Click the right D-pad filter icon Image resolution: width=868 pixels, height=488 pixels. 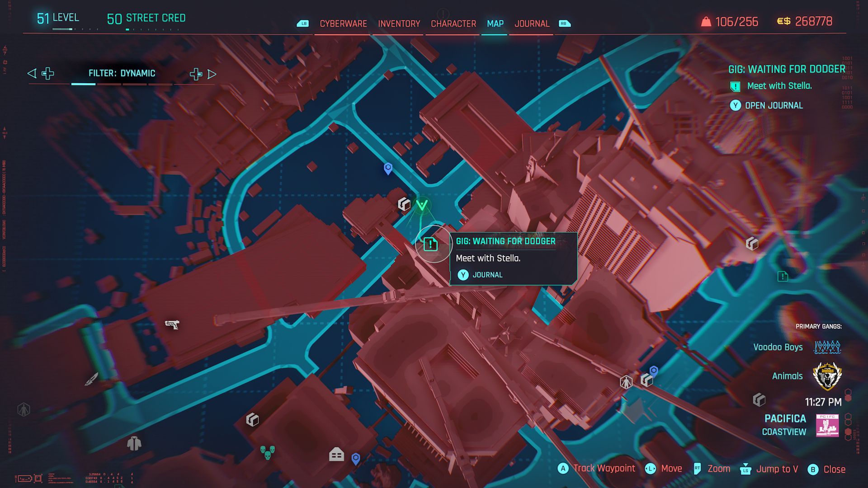point(196,74)
